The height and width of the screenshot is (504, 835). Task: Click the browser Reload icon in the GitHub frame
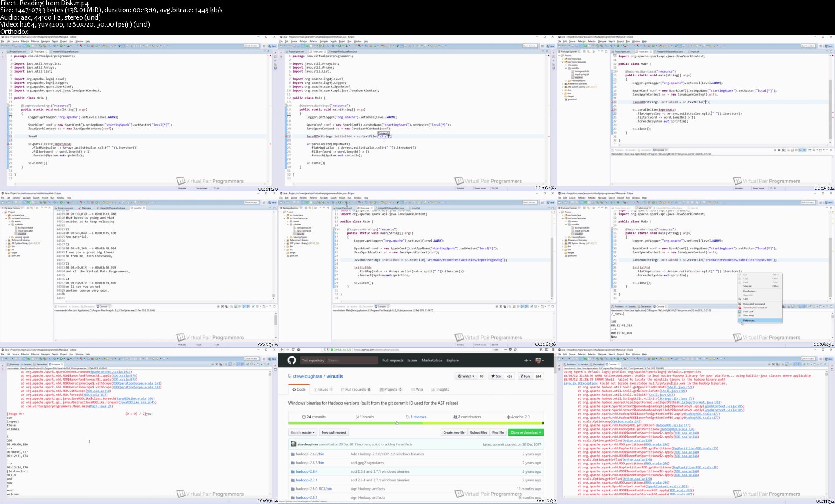coord(293,349)
